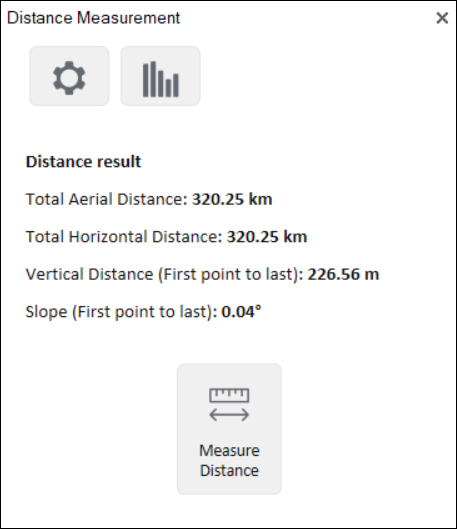
Task: Select the aerial distance value 320.25 km
Action: (232, 199)
